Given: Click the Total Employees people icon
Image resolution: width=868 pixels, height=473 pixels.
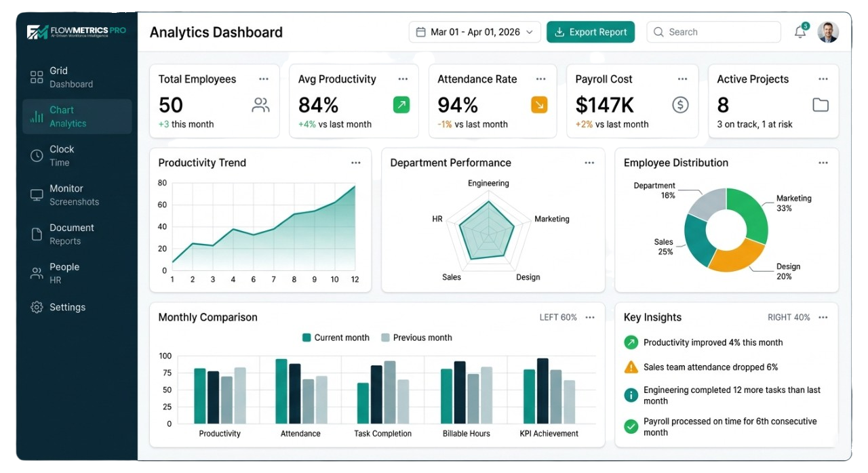Looking at the screenshot, I should 260,105.
